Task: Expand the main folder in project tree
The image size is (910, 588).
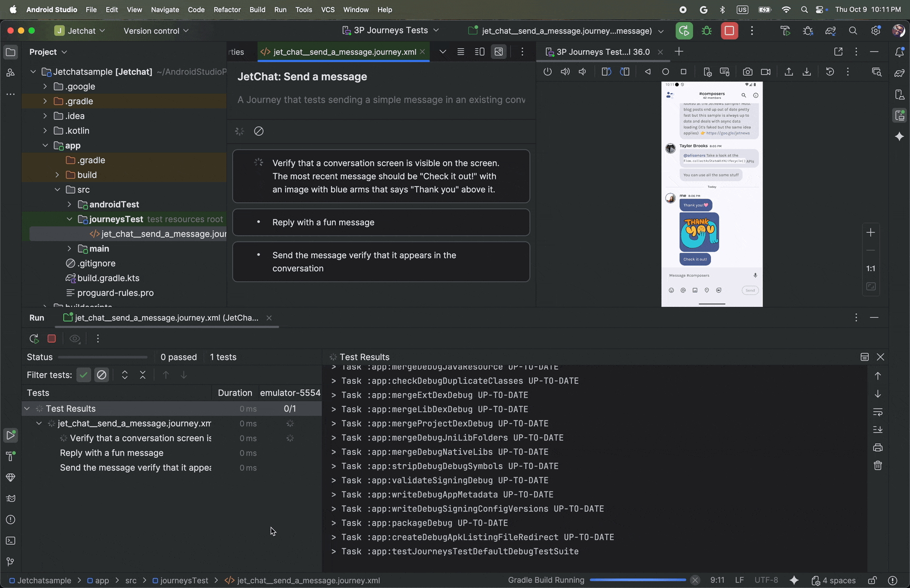Action: [69, 248]
